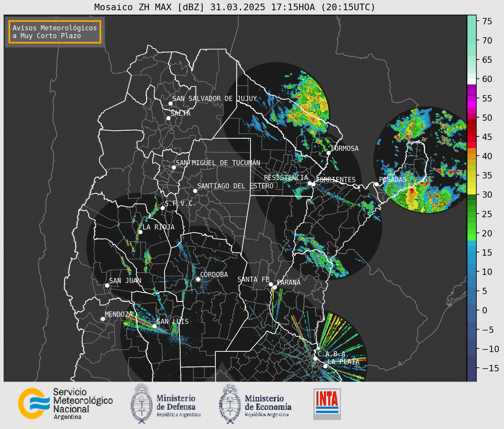The image size is (504, 429).
Task: Select the San Miguel de Tucumán marker
Action: coord(174,167)
